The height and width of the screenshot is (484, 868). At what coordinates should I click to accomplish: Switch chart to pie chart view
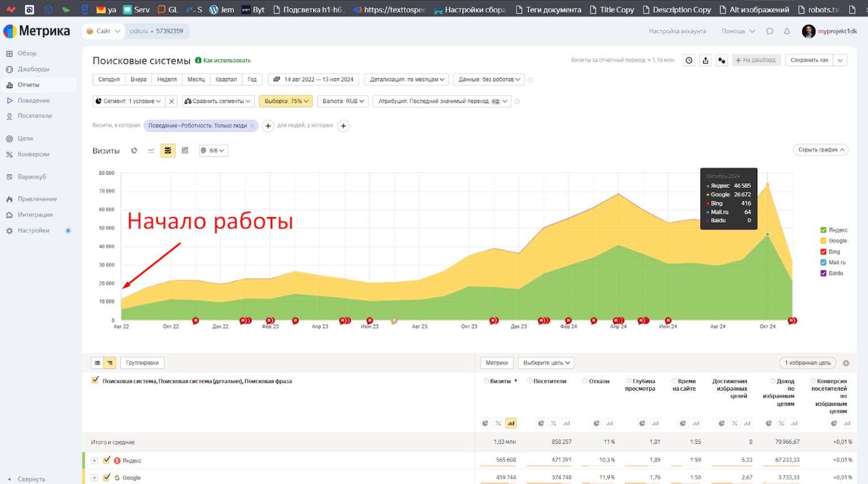[134, 150]
